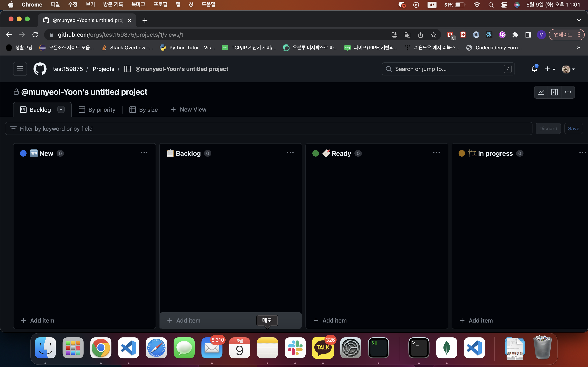Open the user avatar dropdown menu

coord(568,69)
